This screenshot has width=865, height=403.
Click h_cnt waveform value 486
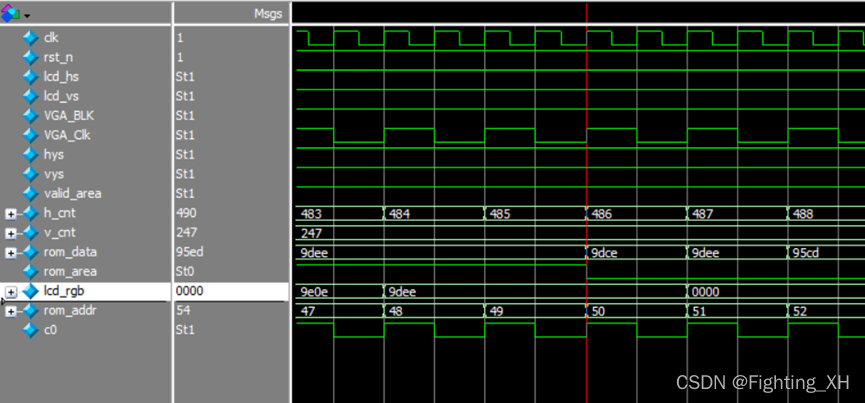[x=601, y=213]
